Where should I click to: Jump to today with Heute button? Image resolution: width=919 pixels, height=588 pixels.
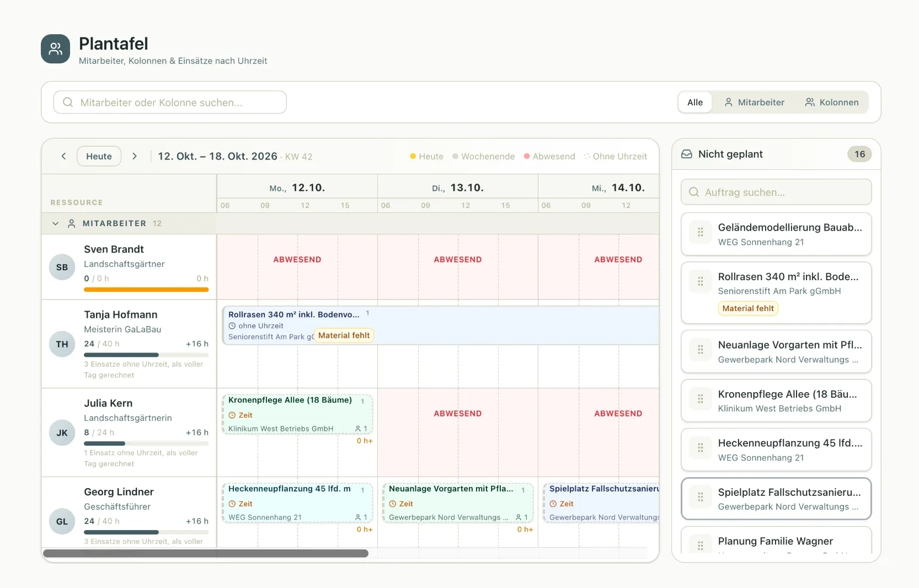[99, 156]
